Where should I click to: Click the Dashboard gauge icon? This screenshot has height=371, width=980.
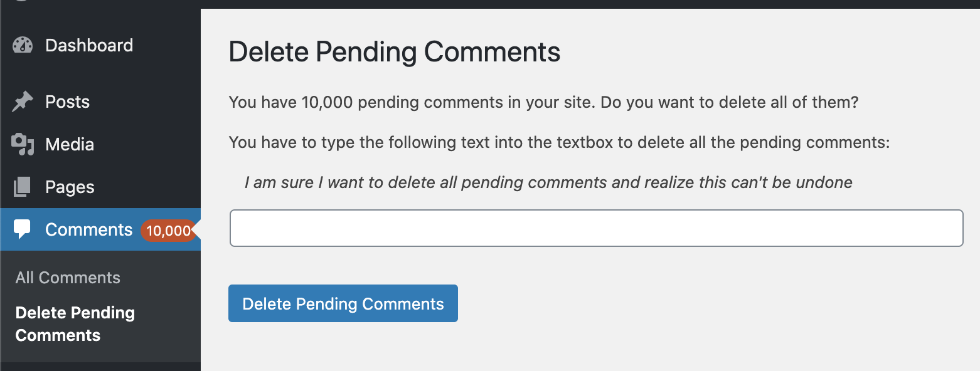click(x=23, y=45)
